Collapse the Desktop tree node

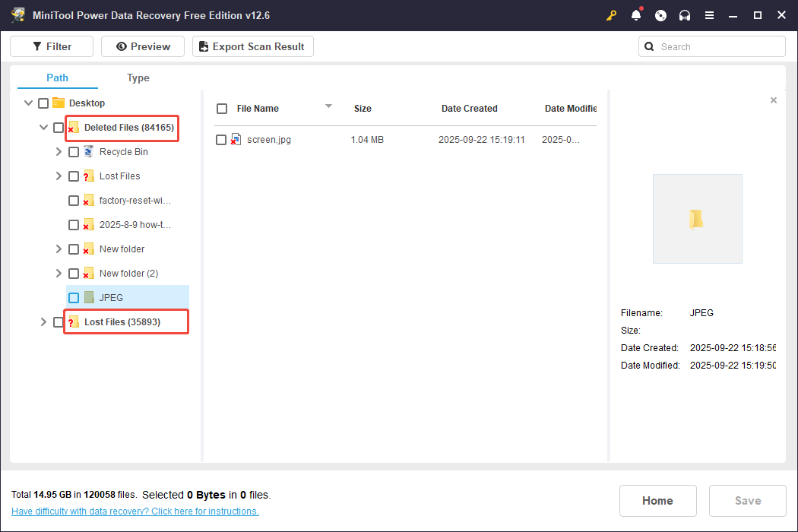coord(28,103)
